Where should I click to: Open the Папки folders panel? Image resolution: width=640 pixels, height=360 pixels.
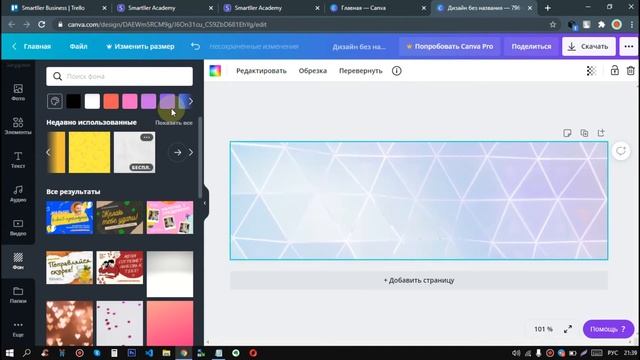coord(18,295)
